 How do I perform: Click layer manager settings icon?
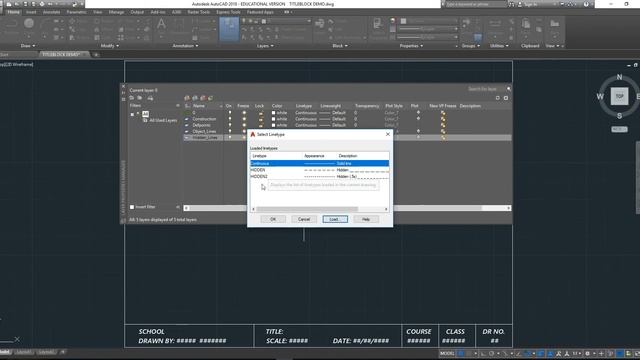506,98
